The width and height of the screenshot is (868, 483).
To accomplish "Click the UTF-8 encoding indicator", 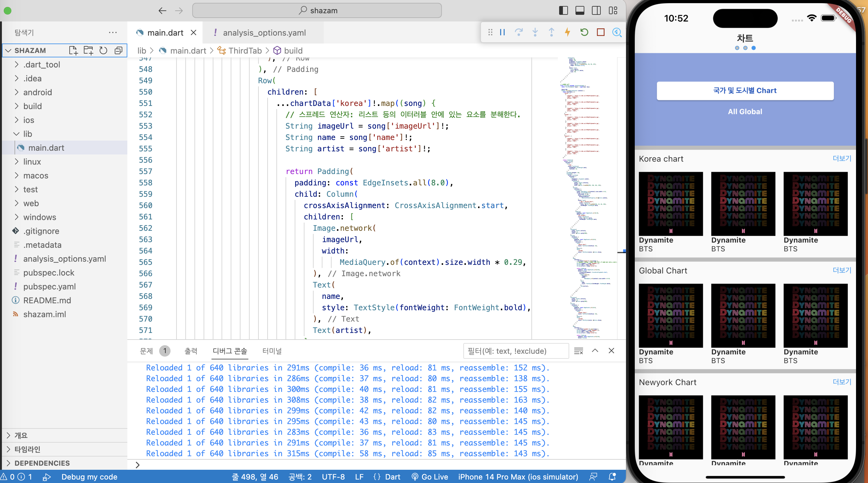I will (x=333, y=477).
